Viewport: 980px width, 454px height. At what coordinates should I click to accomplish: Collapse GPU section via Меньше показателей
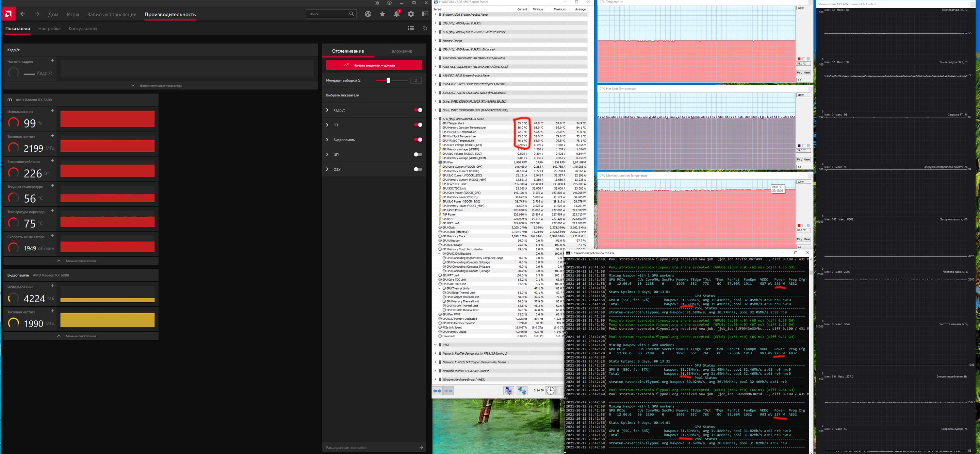[x=81, y=261]
